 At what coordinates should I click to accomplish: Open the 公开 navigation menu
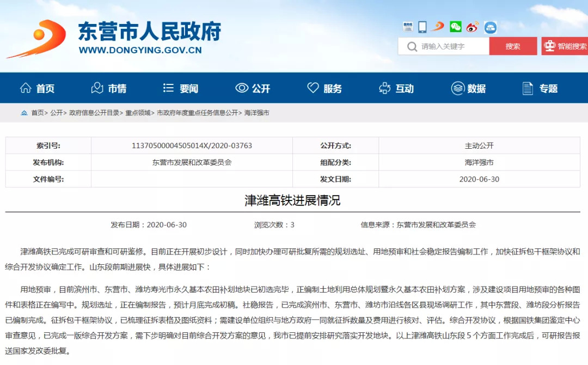click(253, 88)
